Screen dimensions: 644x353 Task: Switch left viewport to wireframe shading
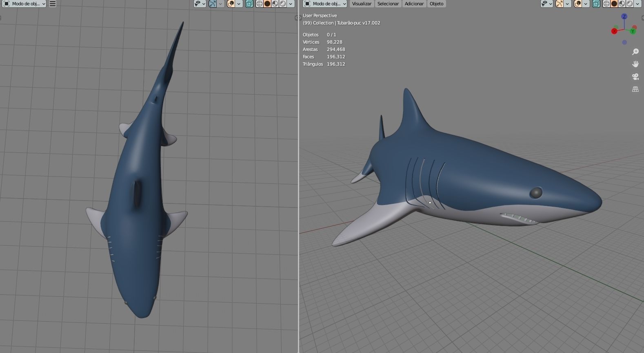259,4
